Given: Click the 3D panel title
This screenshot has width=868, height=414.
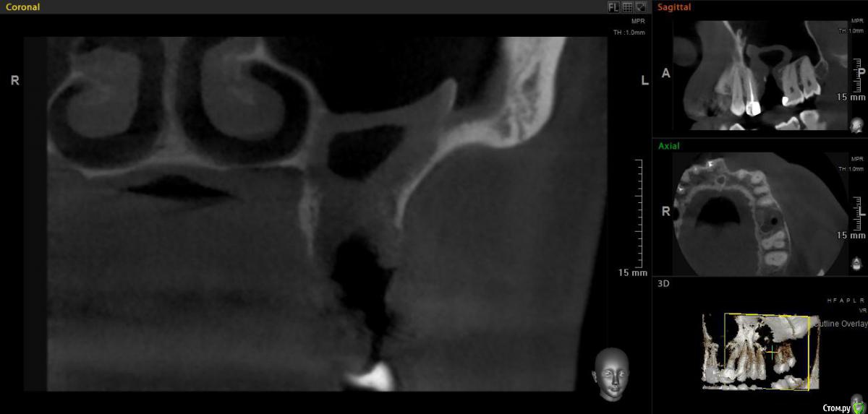Looking at the screenshot, I should [x=663, y=283].
